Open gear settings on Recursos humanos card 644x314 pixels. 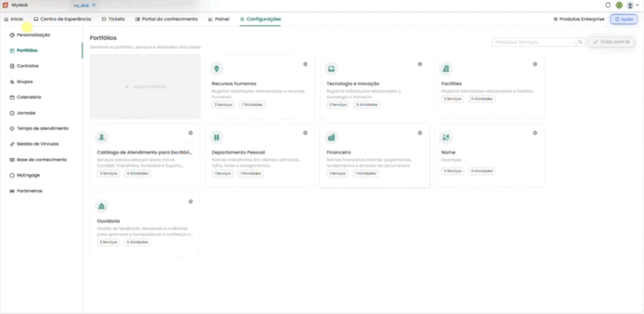pyautogui.click(x=305, y=64)
